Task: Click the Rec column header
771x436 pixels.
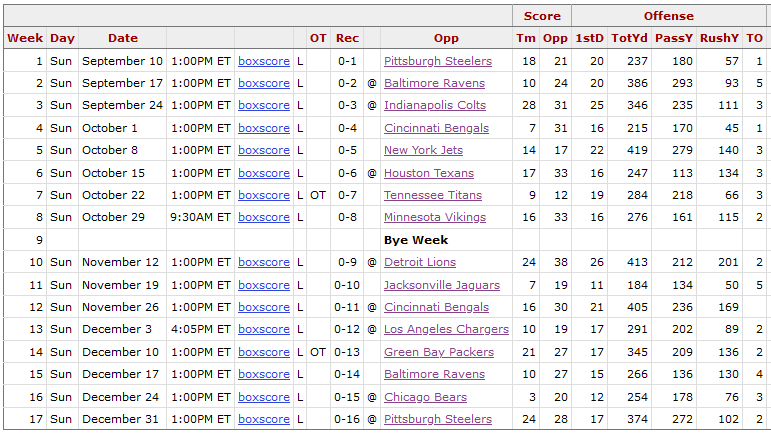Action: [x=347, y=38]
